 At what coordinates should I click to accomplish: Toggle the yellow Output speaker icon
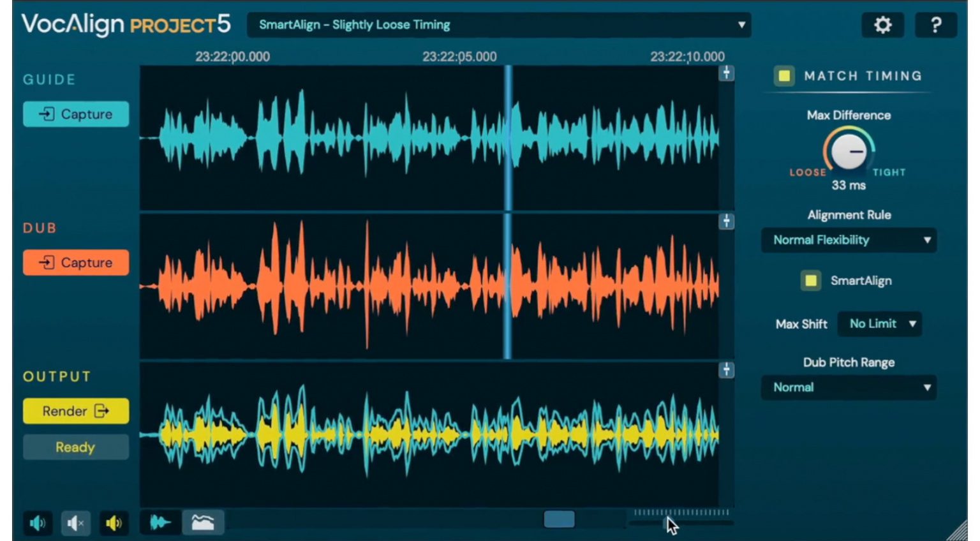(113, 523)
